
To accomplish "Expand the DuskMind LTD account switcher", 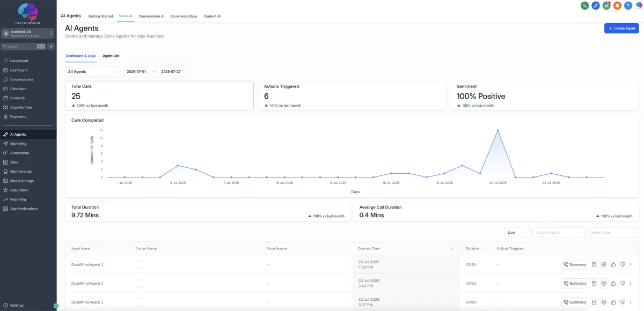I will (28, 34).
